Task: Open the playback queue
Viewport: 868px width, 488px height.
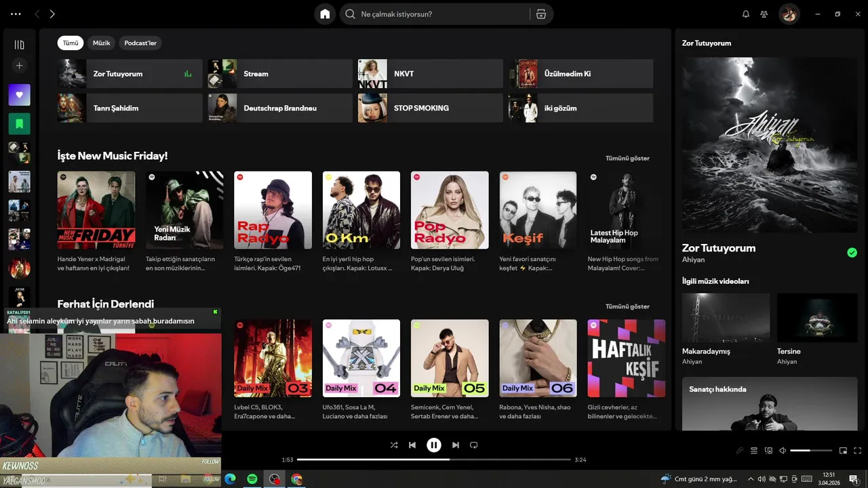Action: 754,451
